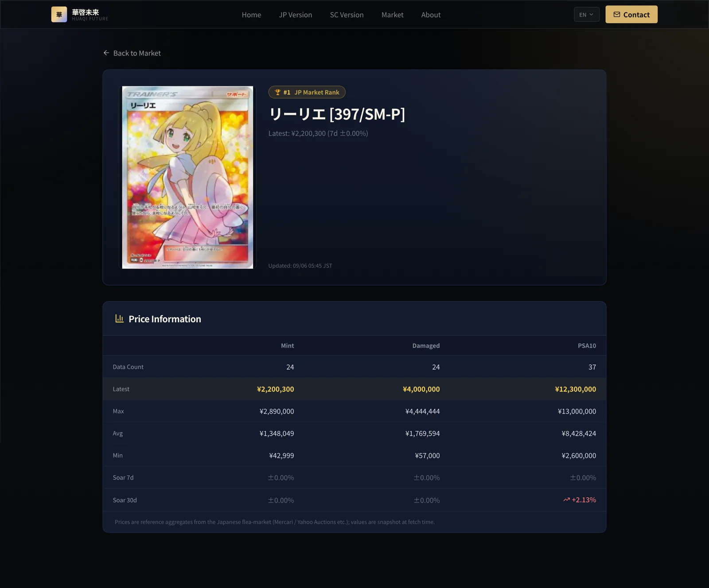Click the Damaged average price ¥1,769,594
This screenshot has height=588, width=709.
[x=422, y=433]
